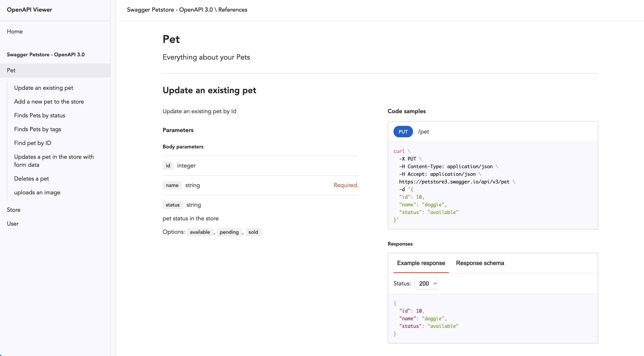Viewport: 644px width, 356px height.
Task: Click the sold status option pill
Action: (x=253, y=232)
